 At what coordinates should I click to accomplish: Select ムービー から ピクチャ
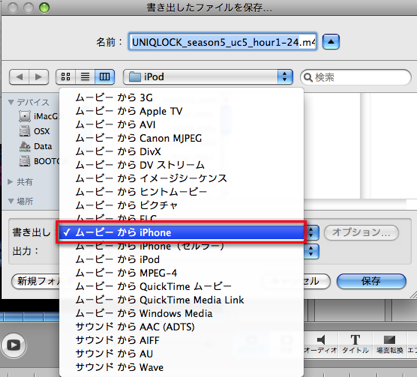(x=181, y=205)
